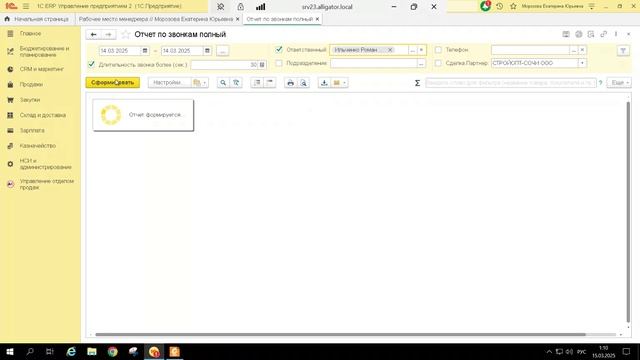
Task: Toggle the Ответственный checkbox
Action: tap(279, 50)
